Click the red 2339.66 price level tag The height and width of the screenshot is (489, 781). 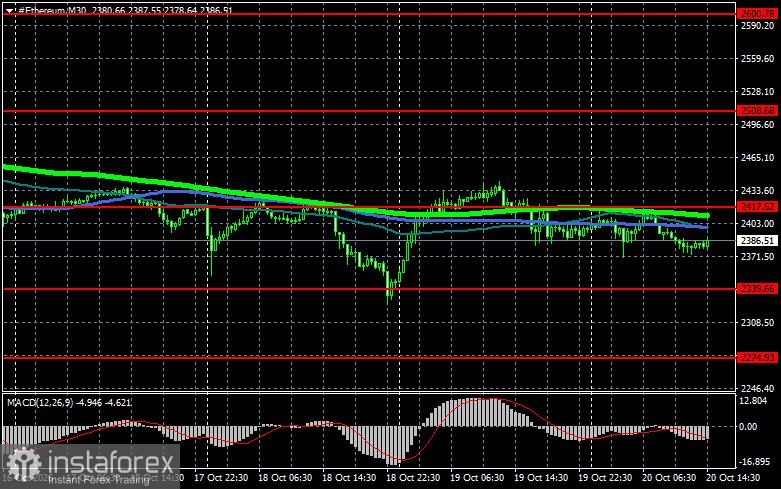click(758, 288)
